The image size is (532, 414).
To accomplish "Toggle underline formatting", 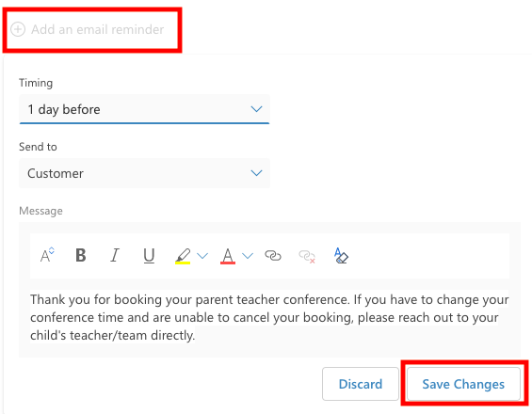I will 149,256.
